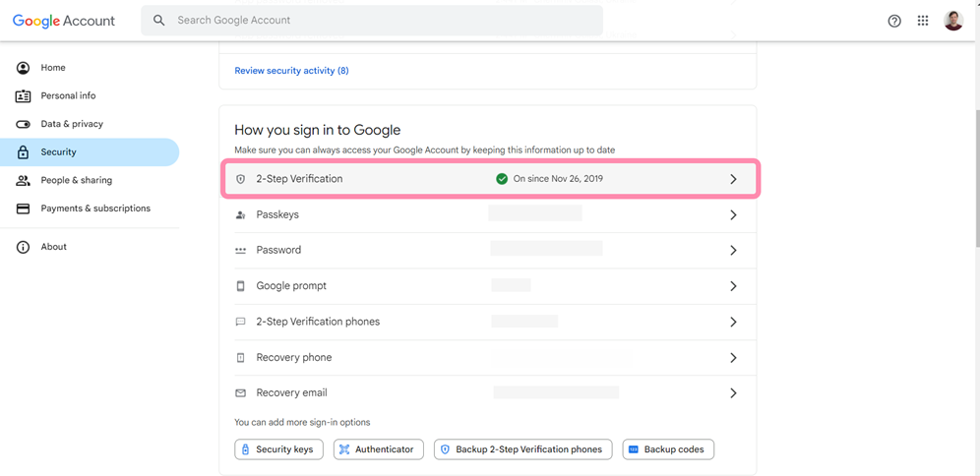Expand the 2-Step Verification row chevron
The width and height of the screenshot is (980, 476).
pos(734,179)
